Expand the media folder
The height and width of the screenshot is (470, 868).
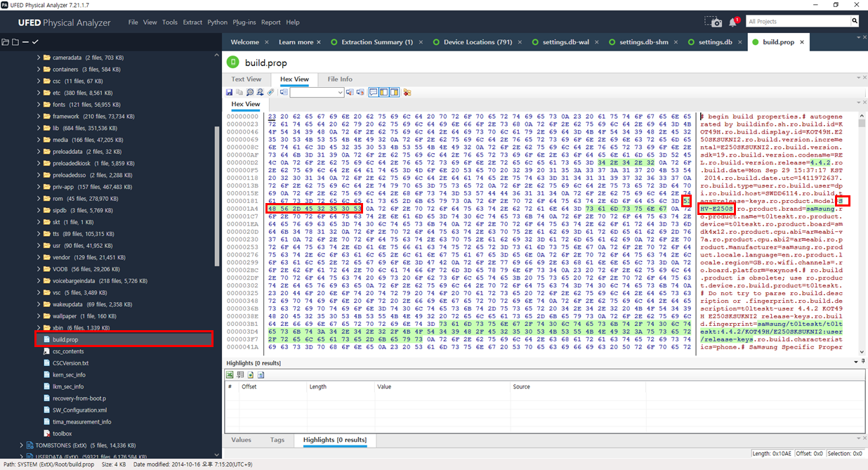[x=39, y=140]
